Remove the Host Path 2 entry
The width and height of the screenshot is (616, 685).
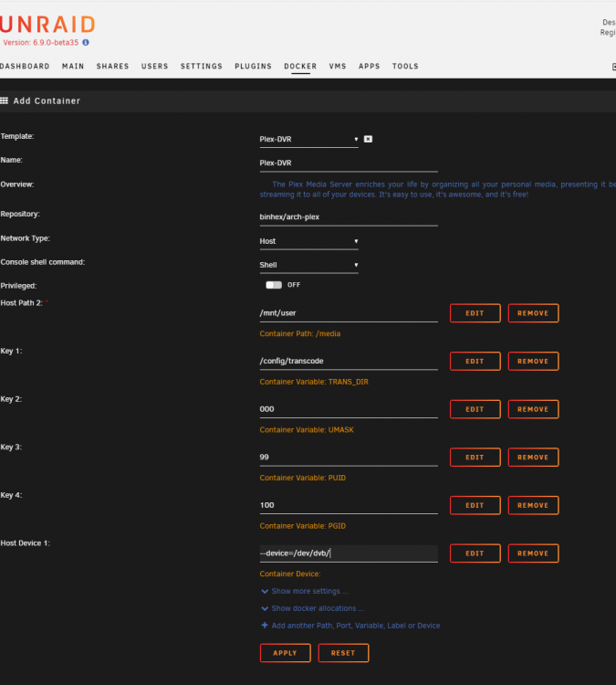[x=533, y=313]
